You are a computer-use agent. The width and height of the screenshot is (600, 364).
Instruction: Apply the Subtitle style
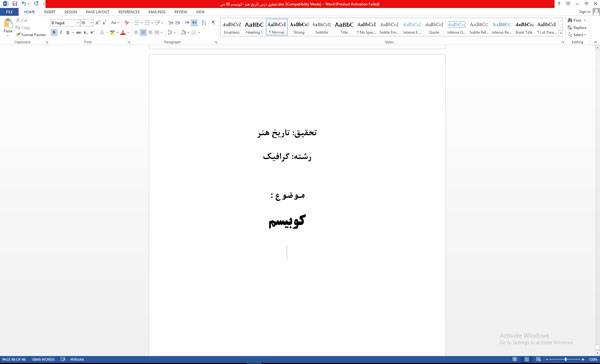(x=321, y=27)
